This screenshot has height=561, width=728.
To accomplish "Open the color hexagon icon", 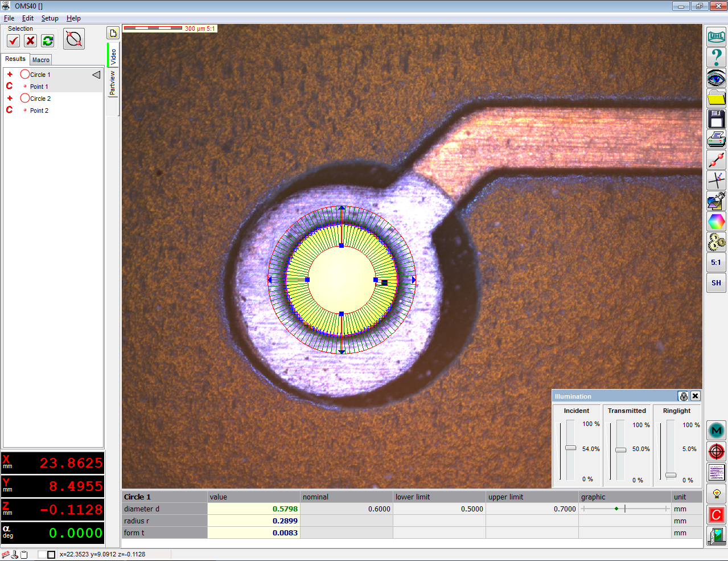I will [716, 221].
